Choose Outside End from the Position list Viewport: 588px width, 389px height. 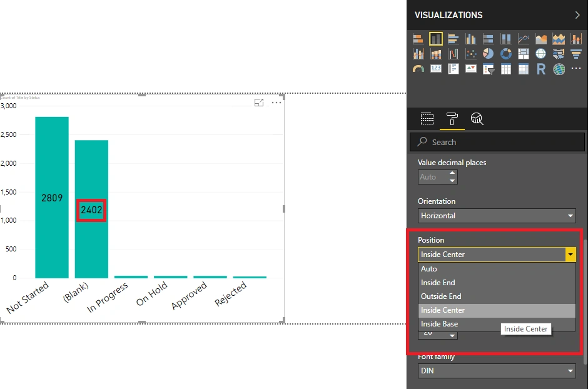point(497,296)
